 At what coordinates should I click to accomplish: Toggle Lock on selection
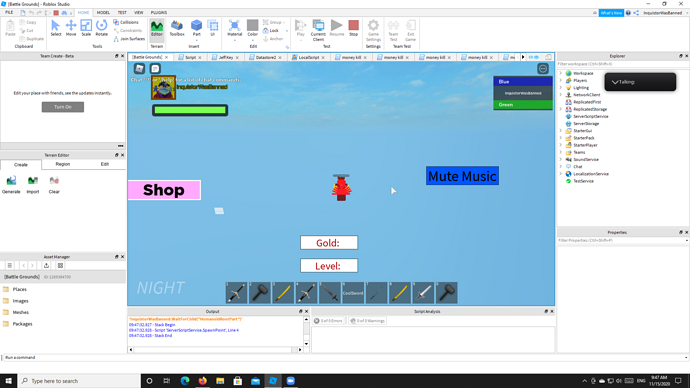pos(271,30)
